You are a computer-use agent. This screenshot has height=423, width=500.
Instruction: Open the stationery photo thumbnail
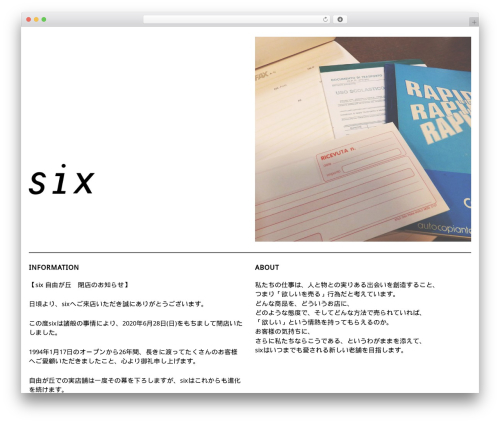(363, 139)
